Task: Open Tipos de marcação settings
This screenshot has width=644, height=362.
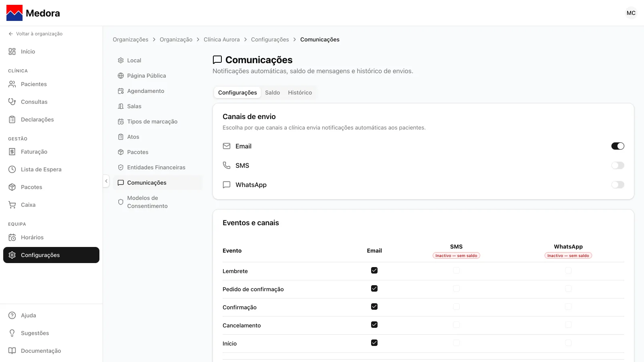Action: pyautogui.click(x=158, y=121)
